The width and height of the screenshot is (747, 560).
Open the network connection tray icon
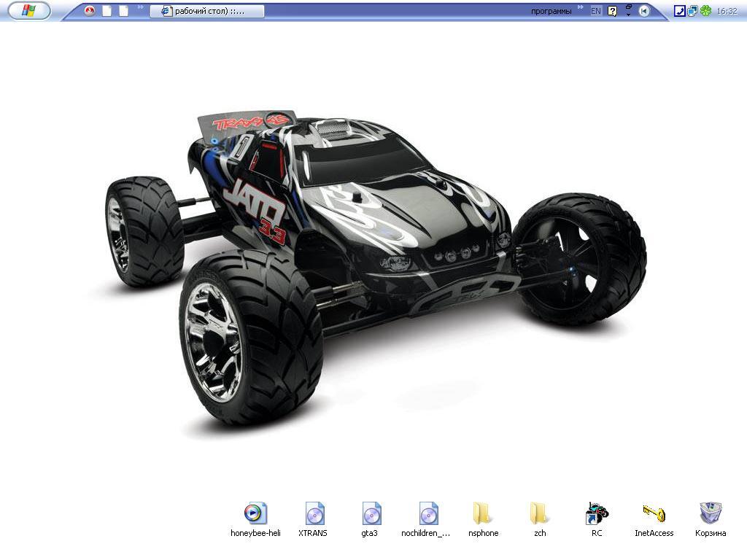point(693,11)
